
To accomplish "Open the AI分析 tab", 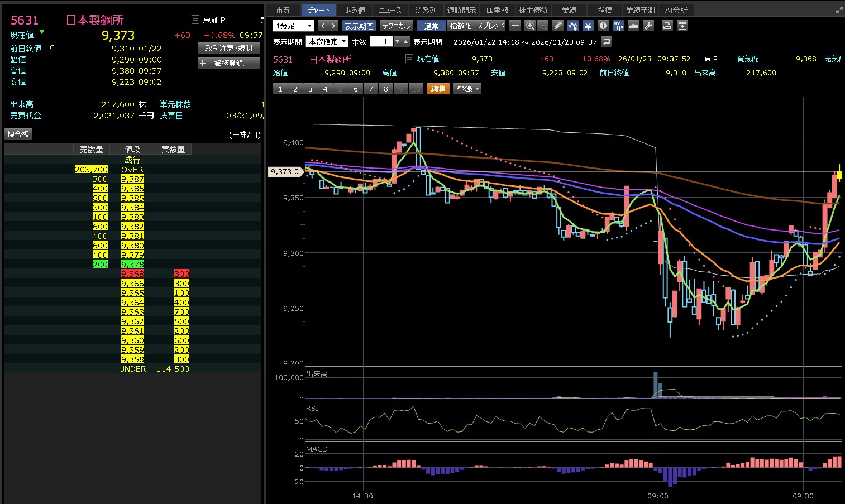I will click(x=676, y=10).
